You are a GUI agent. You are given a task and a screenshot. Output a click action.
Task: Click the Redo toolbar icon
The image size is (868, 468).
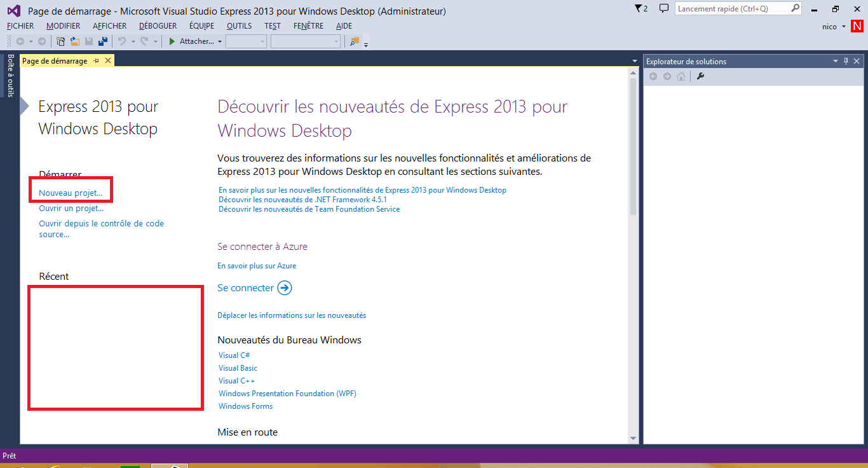point(144,41)
